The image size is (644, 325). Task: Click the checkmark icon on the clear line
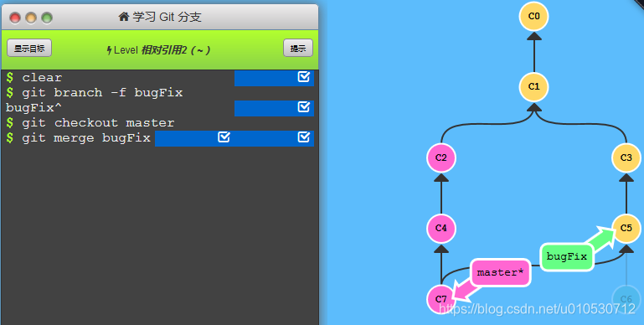click(x=303, y=76)
